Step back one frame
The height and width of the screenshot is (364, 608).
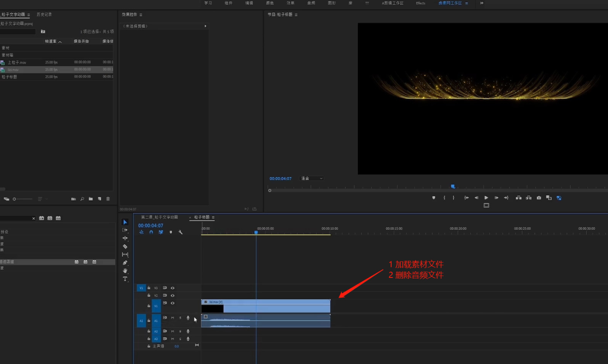coord(476,198)
